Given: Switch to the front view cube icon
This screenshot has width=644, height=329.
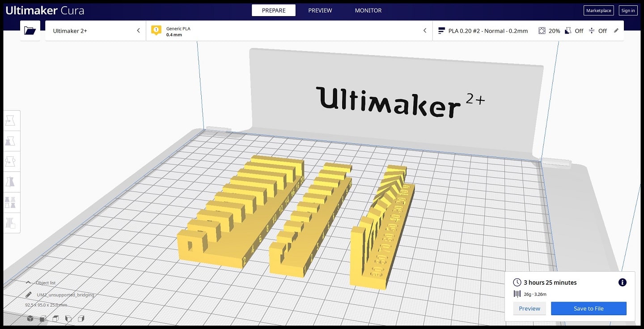Looking at the screenshot, I should click(43, 319).
